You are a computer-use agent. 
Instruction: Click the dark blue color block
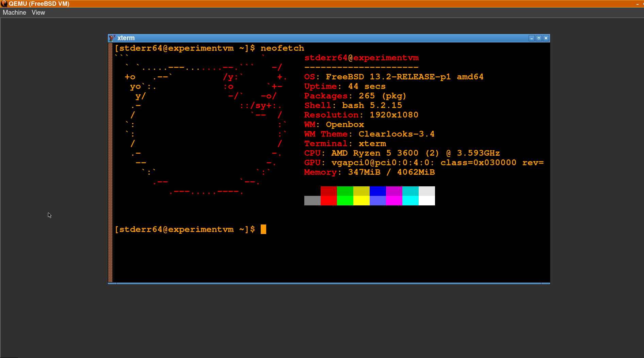click(377, 191)
